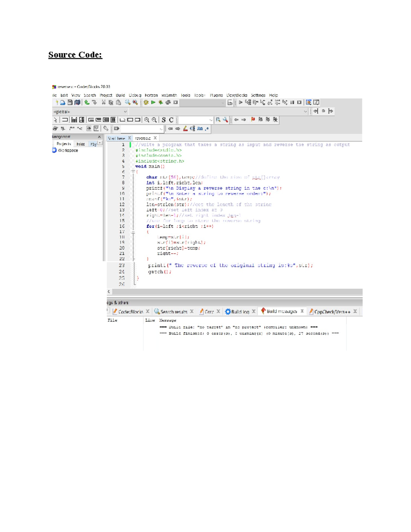Click the Open file folder icon
This screenshot has height=532, width=411.
pyautogui.click(x=63, y=102)
